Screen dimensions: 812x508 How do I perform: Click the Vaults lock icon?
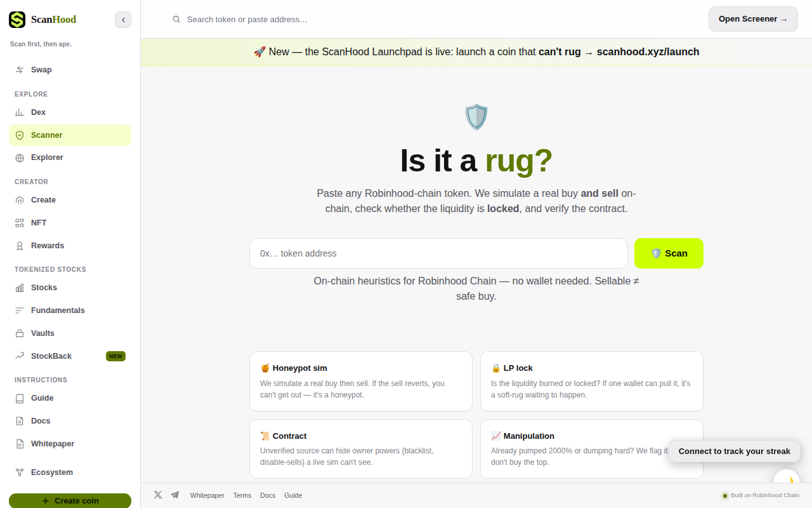pyautogui.click(x=20, y=333)
